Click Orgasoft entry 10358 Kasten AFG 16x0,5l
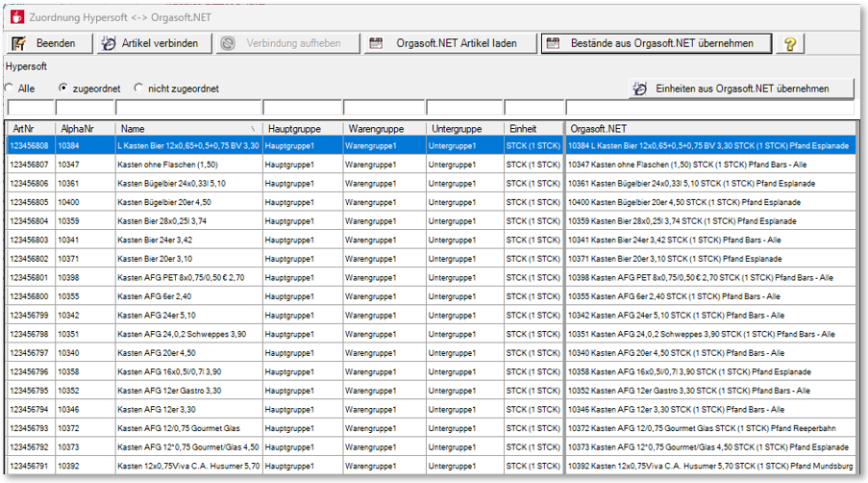This screenshot has height=483, width=868. coord(710,371)
